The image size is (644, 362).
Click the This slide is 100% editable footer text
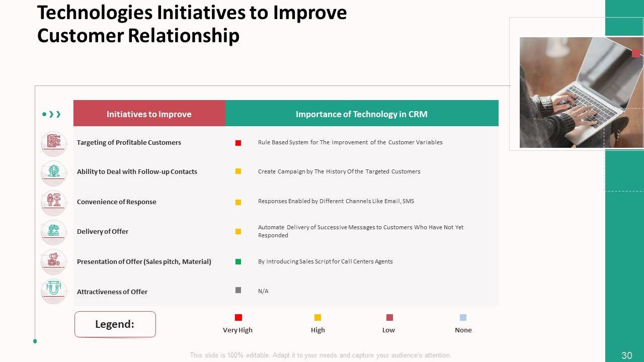pyautogui.click(x=320, y=355)
